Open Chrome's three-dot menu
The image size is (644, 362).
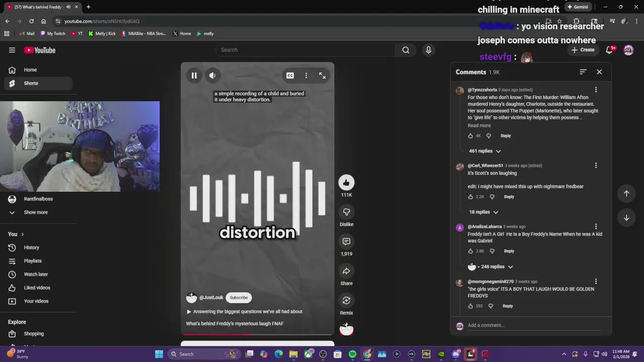click(636, 21)
